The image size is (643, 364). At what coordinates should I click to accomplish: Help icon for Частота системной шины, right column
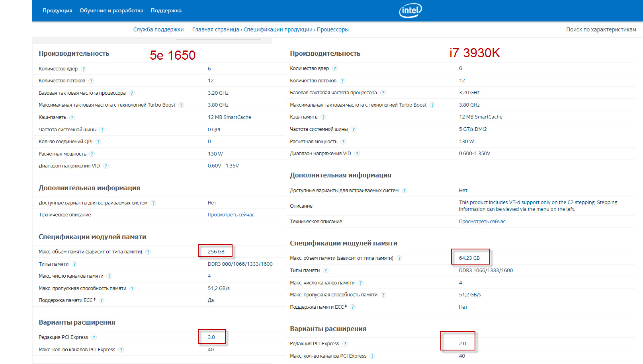point(354,129)
